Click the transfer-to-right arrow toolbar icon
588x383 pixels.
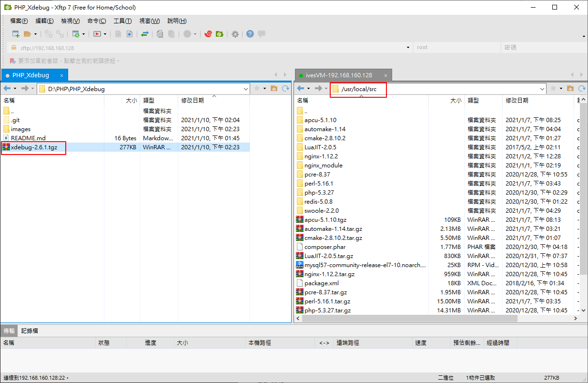point(129,34)
